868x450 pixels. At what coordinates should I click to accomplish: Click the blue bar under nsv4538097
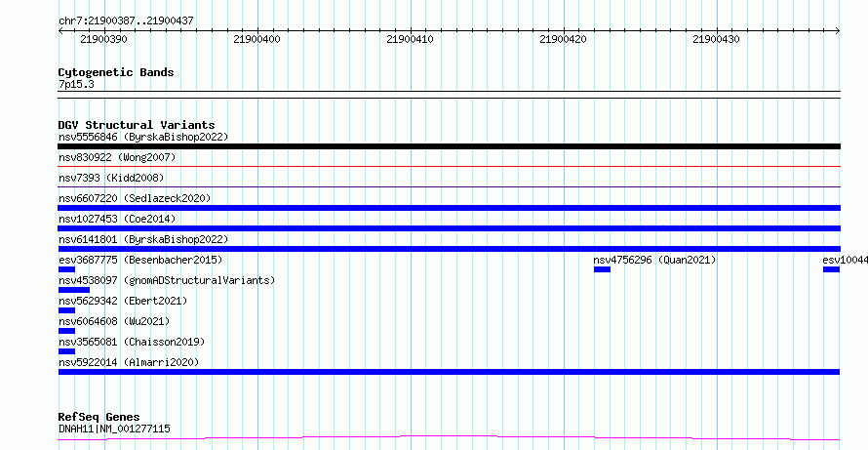coord(73,290)
